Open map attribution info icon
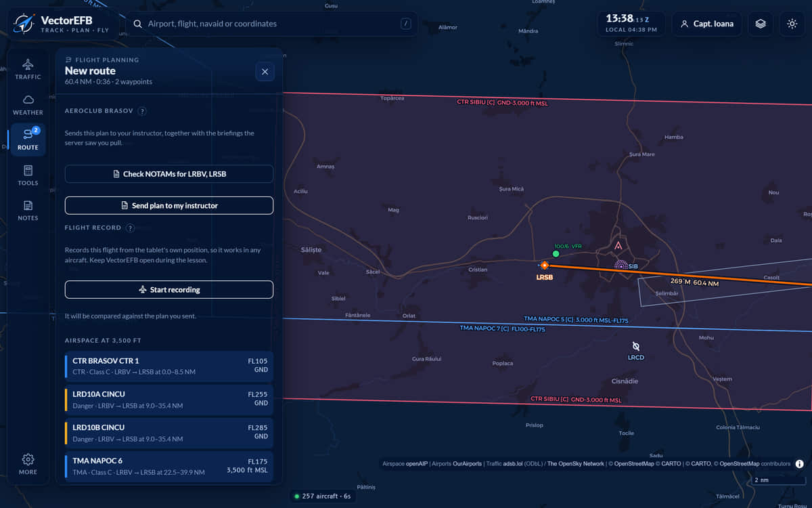The image size is (812, 508). coord(799,464)
